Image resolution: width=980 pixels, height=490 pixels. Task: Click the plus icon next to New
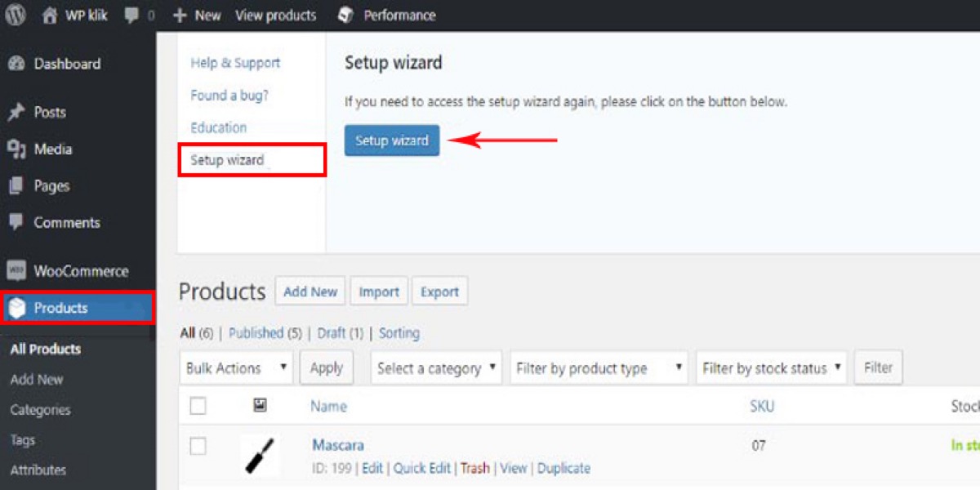pos(180,16)
